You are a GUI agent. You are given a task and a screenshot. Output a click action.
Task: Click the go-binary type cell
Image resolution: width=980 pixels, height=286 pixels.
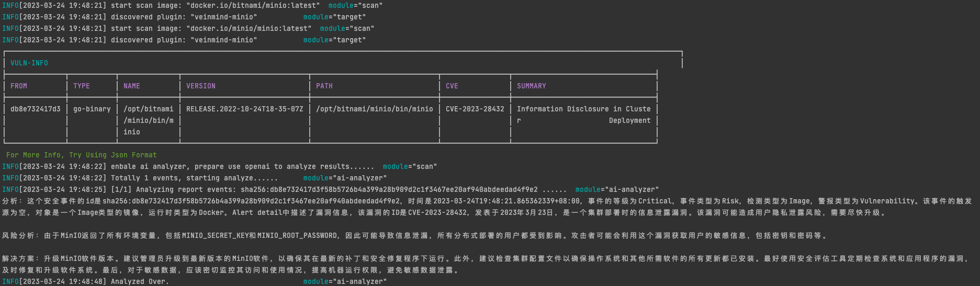[92, 109]
